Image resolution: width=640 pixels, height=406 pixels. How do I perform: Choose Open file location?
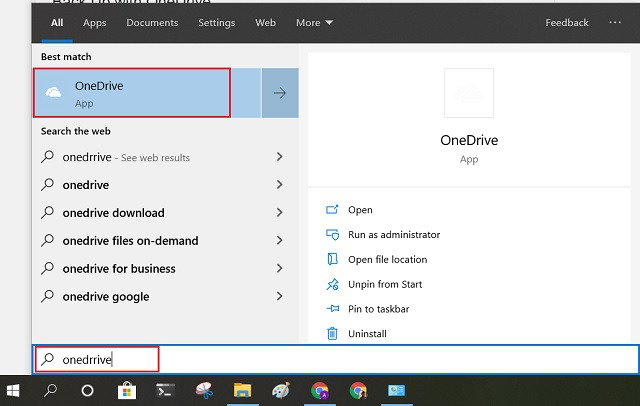pyautogui.click(x=387, y=259)
